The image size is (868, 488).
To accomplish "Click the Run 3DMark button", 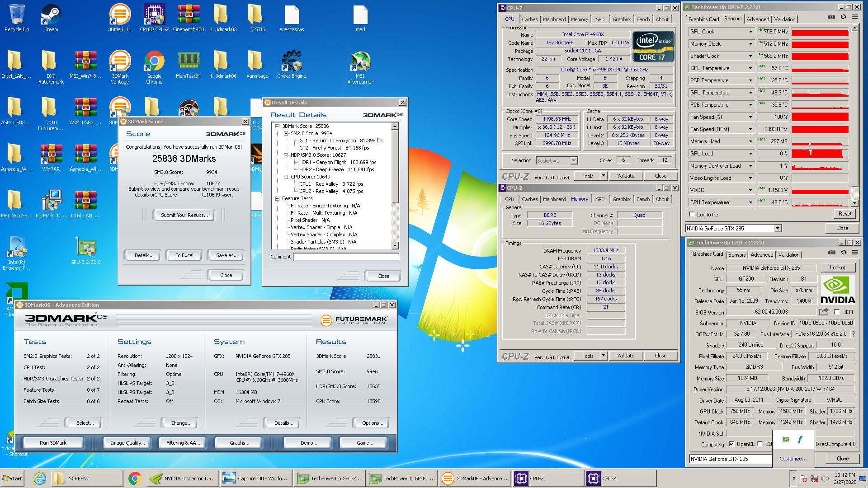I will pyautogui.click(x=53, y=443).
